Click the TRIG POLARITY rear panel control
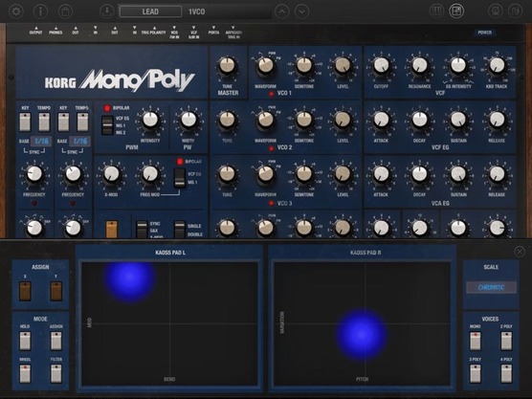 (154, 31)
